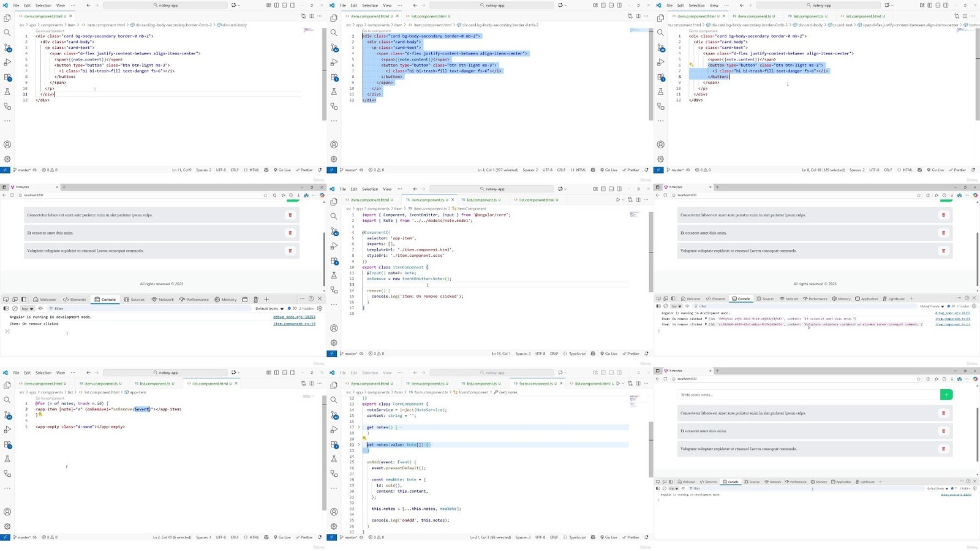Open Testing flask in the @for loop editor window

pos(7,458)
